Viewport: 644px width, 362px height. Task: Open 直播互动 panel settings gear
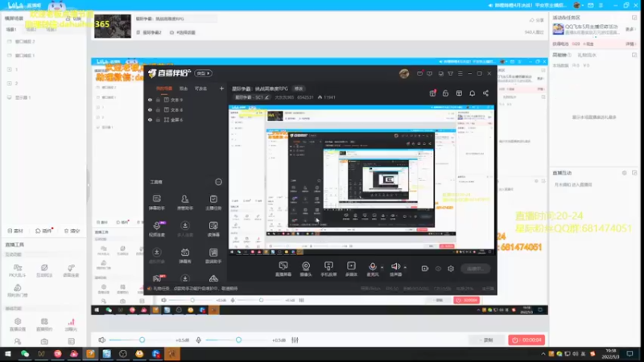[x=625, y=173]
